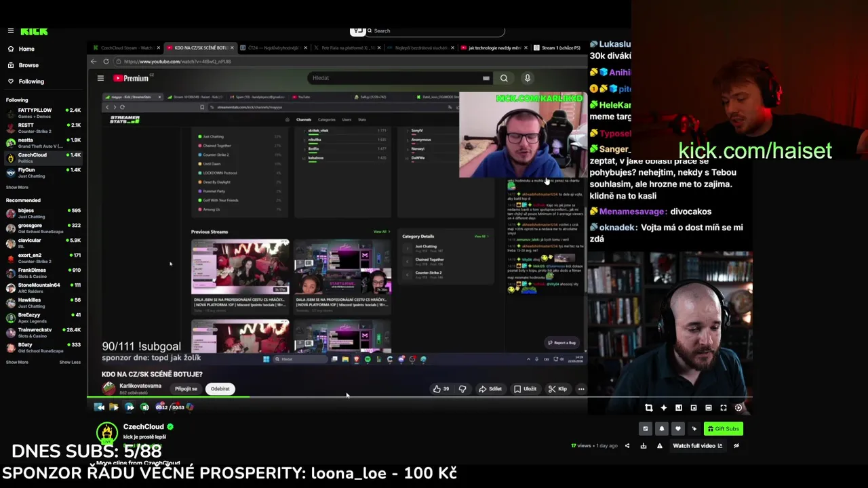Click the sparkle icon in player controls
868x488 pixels.
[x=664, y=408]
